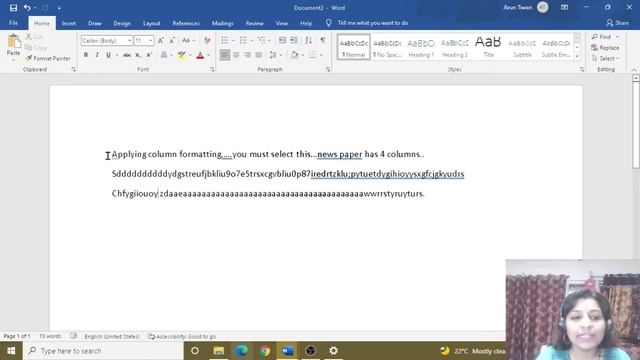Screen dimensions: 640x360
Task: Click the Windows taskbar search field
Action: pos(103,351)
